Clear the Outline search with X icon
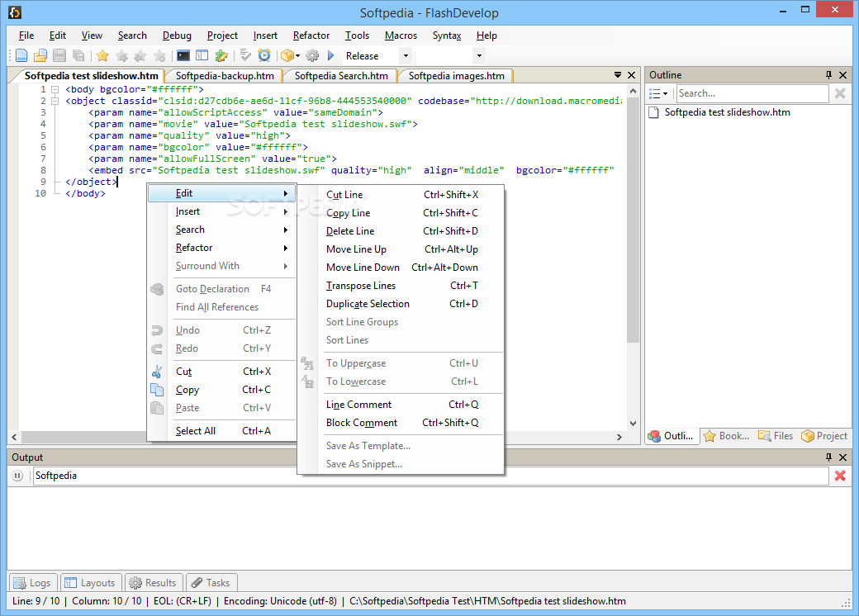This screenshot has height=616, width=859. 840,93
